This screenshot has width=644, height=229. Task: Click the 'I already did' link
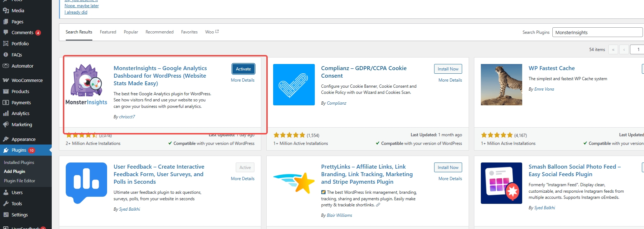[76, 12]
